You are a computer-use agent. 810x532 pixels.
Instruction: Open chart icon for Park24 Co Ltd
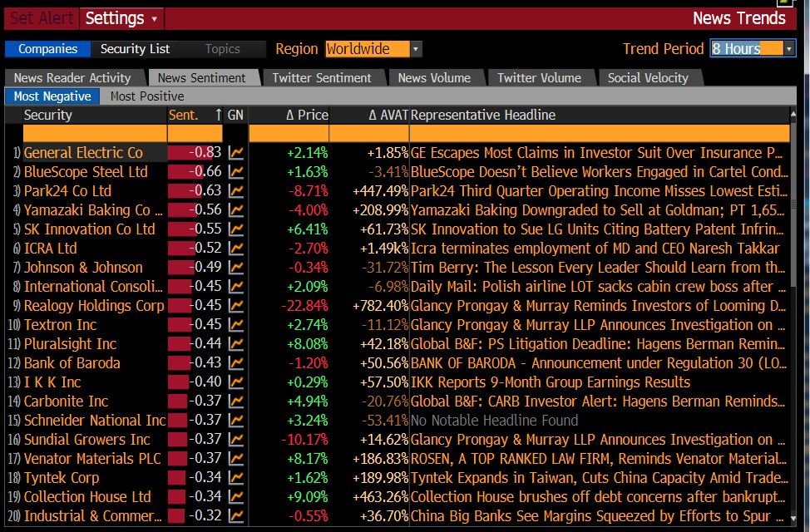[x=236, y=191]
